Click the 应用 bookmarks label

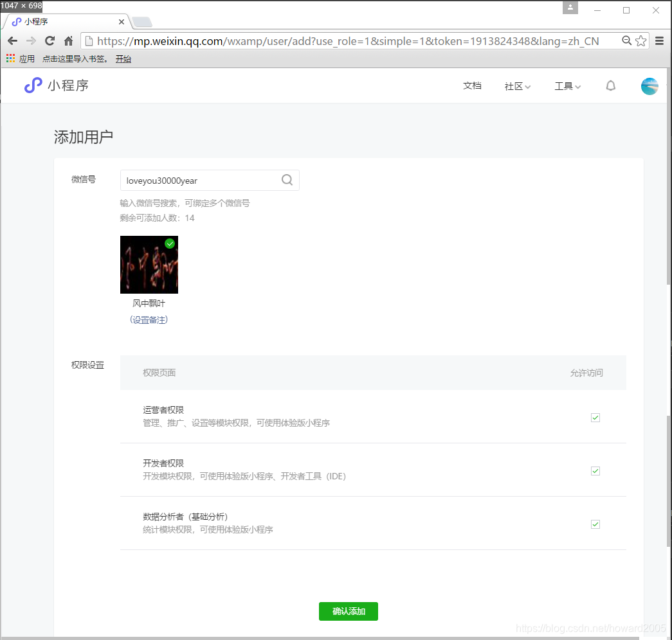27,59
